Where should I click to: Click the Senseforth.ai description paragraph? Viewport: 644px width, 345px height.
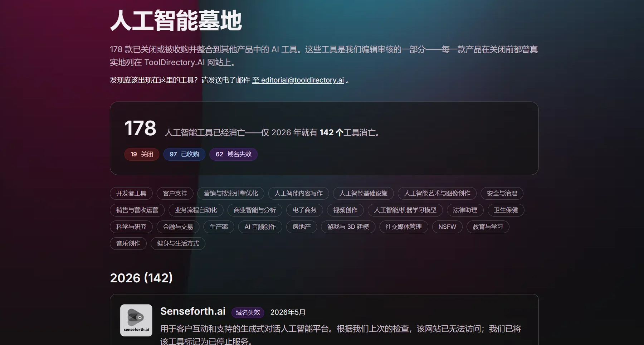tap(341, 335)
